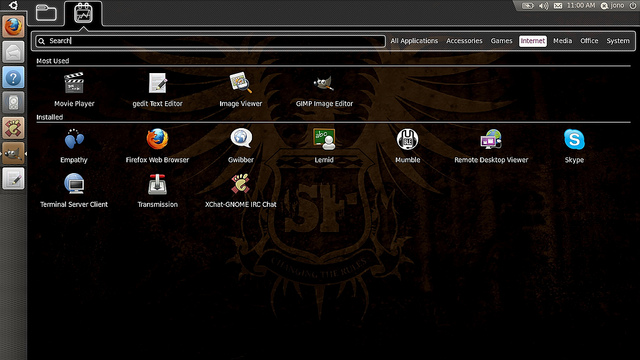This screenshot has height=360, width=640.
Task: Click the disk drive icon in the launcher
Action: 13,102
